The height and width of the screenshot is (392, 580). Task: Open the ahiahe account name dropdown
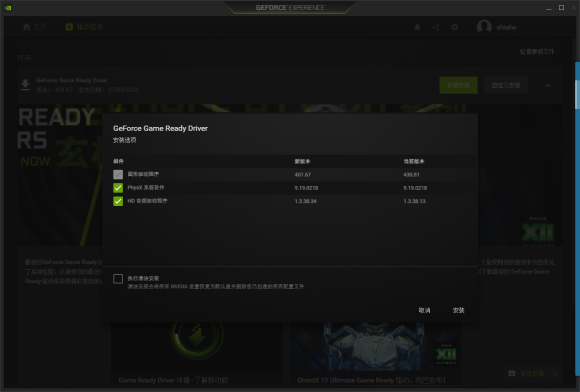click(x=506, y=27)
